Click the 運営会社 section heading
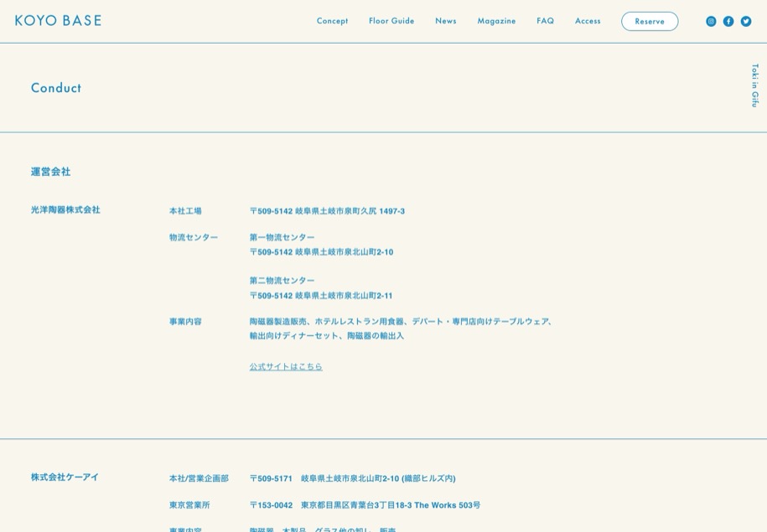 tap(51, 172)
